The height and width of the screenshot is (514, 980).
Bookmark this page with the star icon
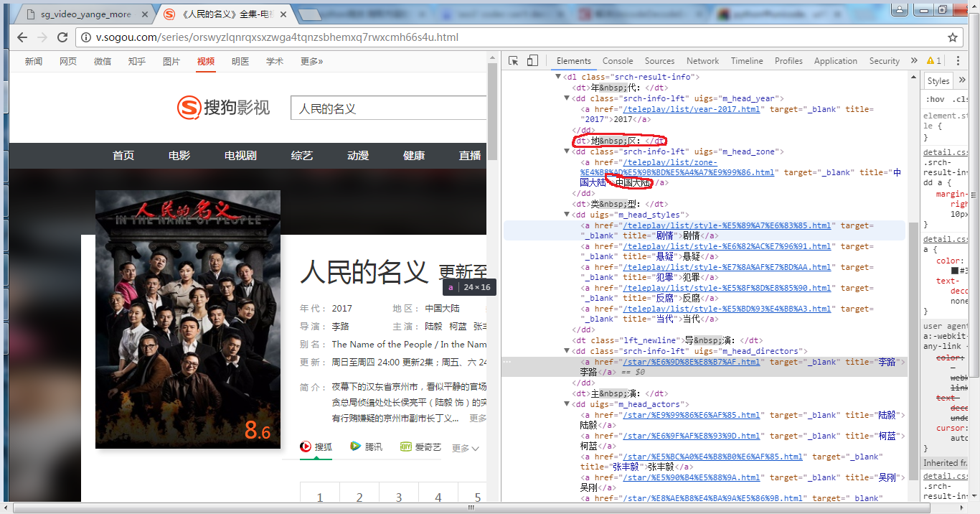click(953, 37)
